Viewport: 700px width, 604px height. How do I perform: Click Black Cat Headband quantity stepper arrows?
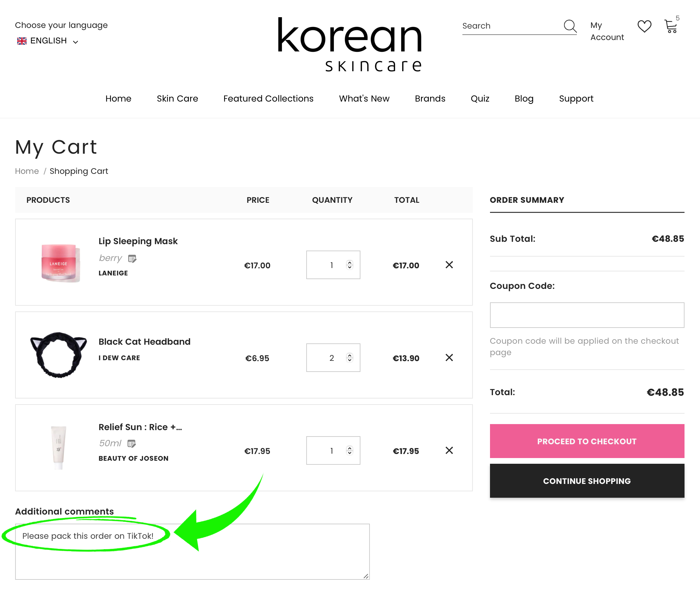pyautogui.click(x=350, y=357)
